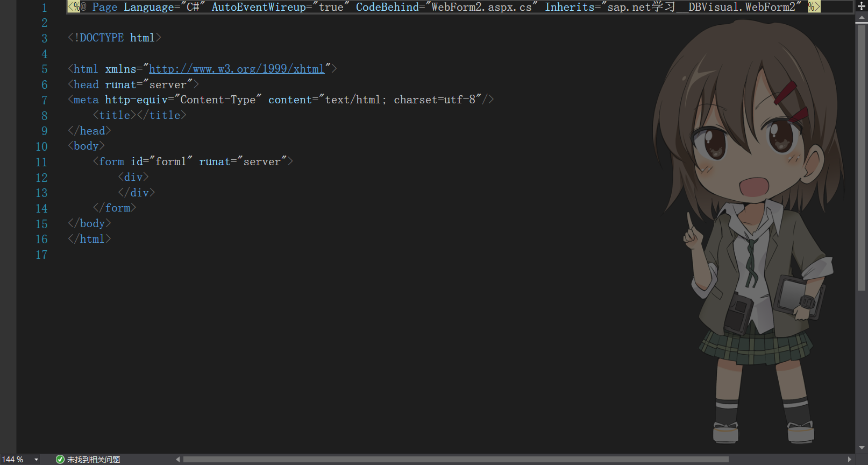868x465 pixels.
Task: Click the closing </div> tag on line 13
Action: click(137, 193)
